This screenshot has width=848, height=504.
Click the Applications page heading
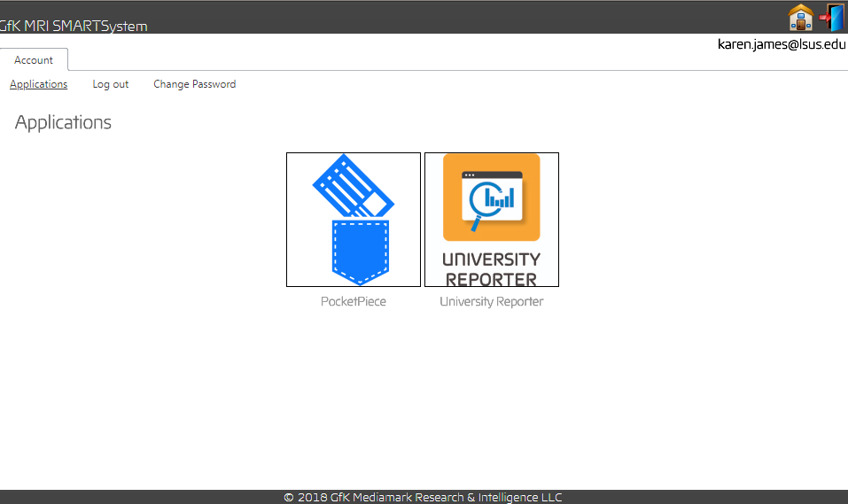[63, 122]
